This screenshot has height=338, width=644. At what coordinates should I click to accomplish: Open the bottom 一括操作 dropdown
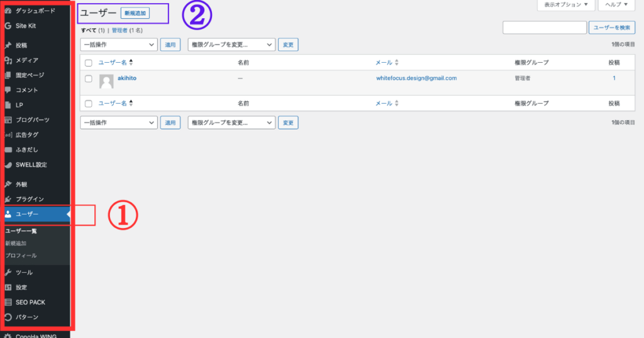[119, 123]
